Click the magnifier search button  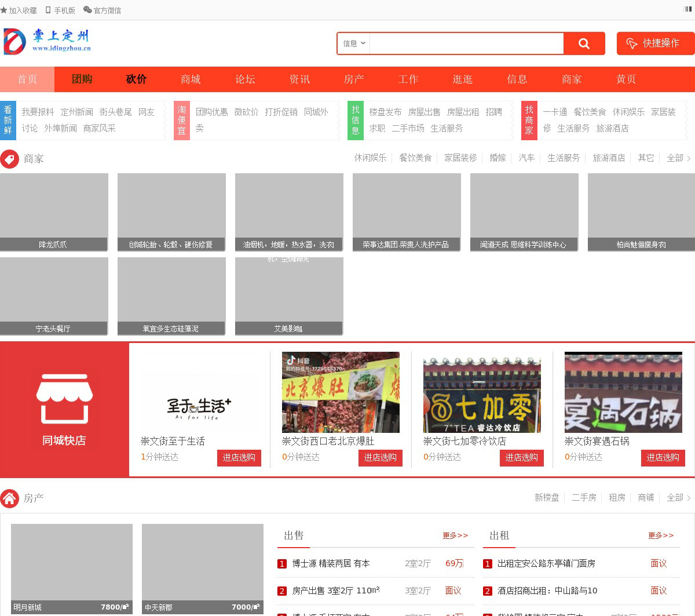[584, 43]
